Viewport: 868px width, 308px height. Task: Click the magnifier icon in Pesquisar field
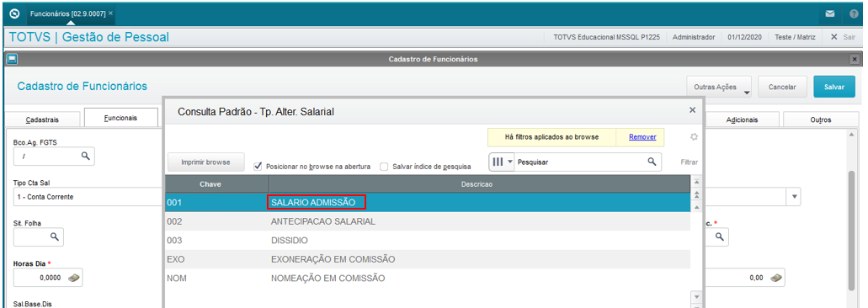click(x=652, y=162)
